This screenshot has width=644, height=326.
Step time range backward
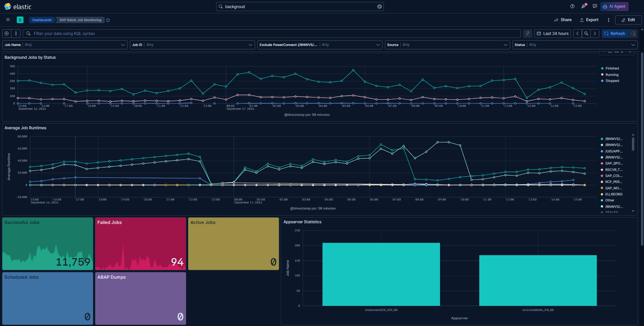point(578,34)
